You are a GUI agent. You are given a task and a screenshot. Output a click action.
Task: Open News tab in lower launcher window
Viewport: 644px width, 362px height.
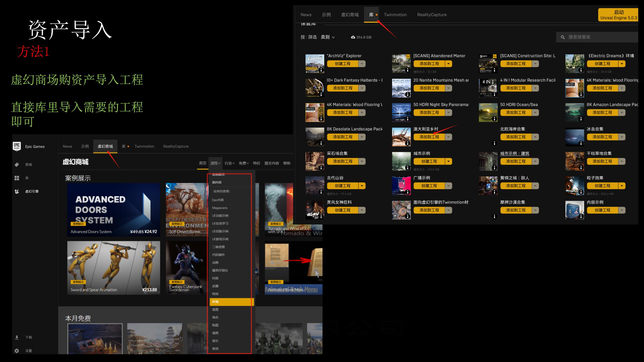coord(67,146)
